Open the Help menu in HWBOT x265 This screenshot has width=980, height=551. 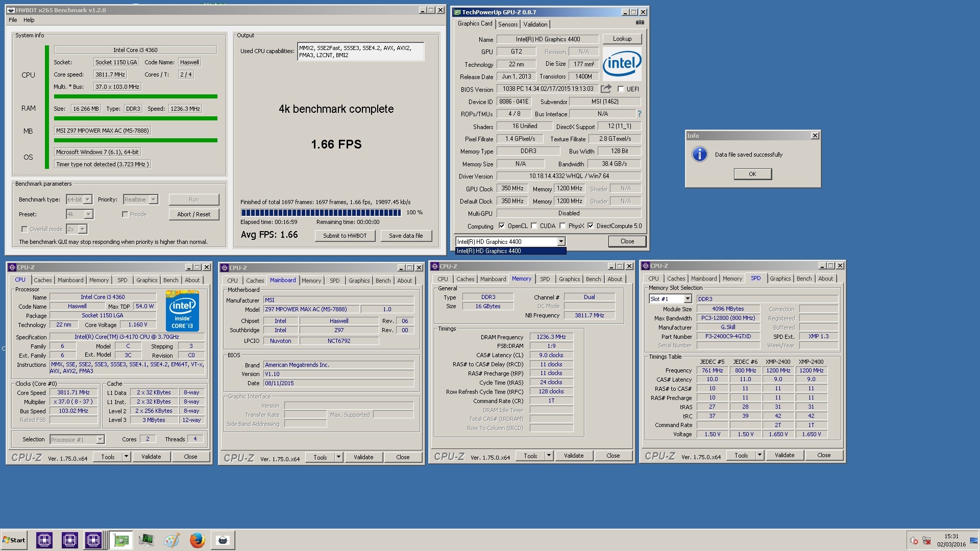pos(29,20)
